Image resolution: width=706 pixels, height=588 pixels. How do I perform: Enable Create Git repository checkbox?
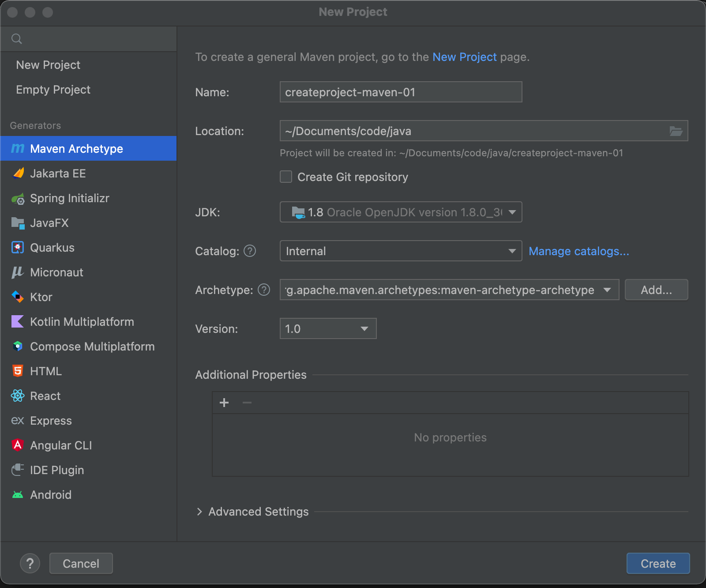286,177
